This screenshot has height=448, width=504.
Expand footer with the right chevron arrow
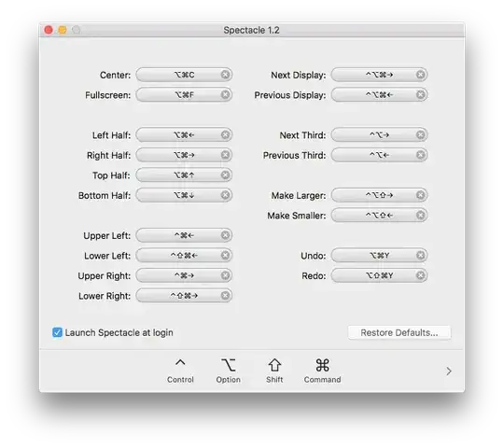click(x=449, y=371)
